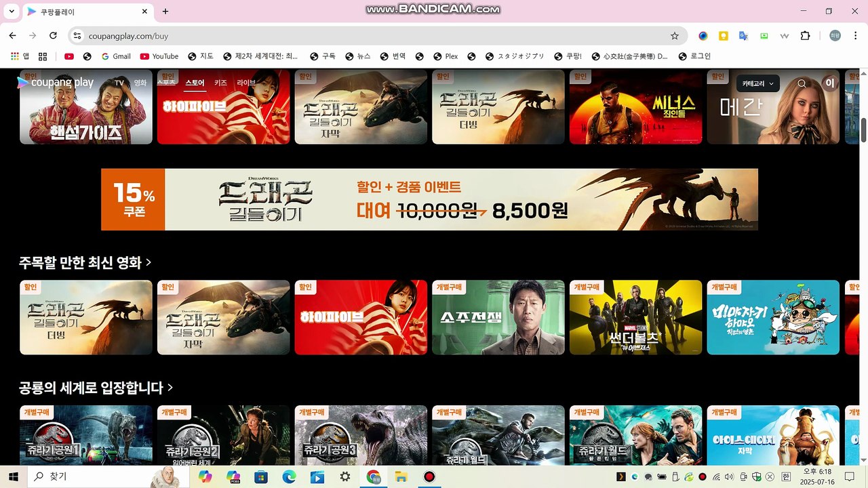Click the taskbar search box 찾기
868x488 pixels.
click(x=107, y=476)
